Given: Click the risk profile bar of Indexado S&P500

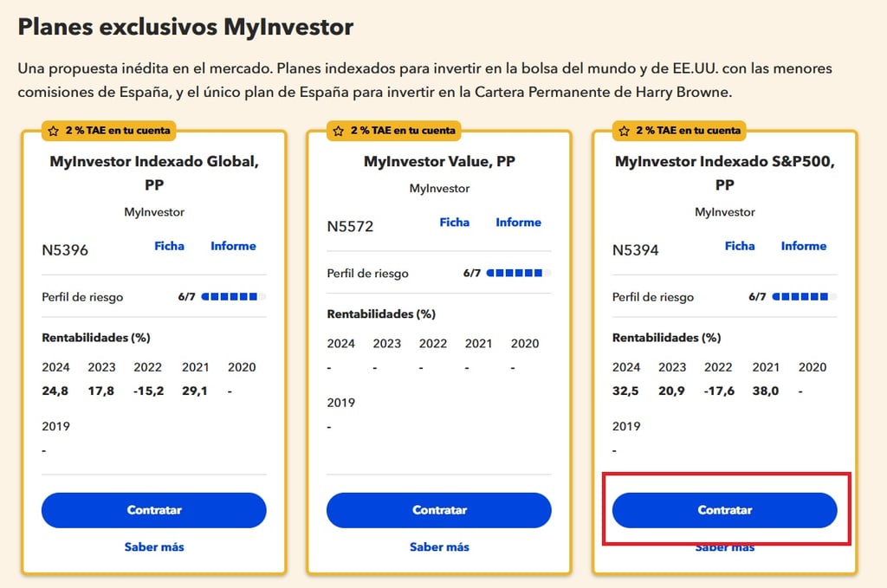Looking at the screenshot, I should 805,297.
